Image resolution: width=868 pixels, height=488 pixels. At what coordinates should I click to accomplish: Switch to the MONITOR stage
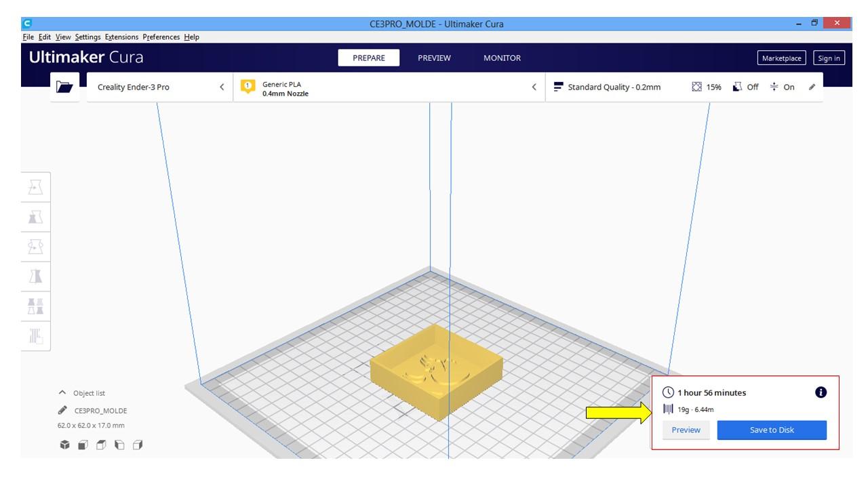tap(502, 58)
